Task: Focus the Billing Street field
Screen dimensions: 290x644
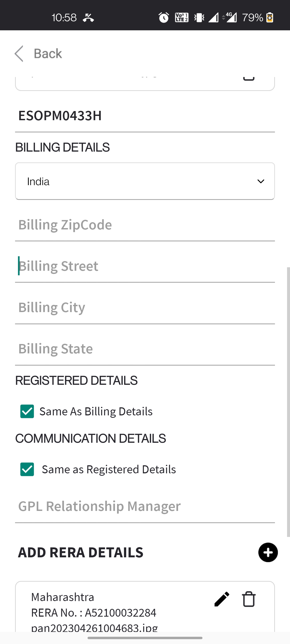Action: pos(145,266)
